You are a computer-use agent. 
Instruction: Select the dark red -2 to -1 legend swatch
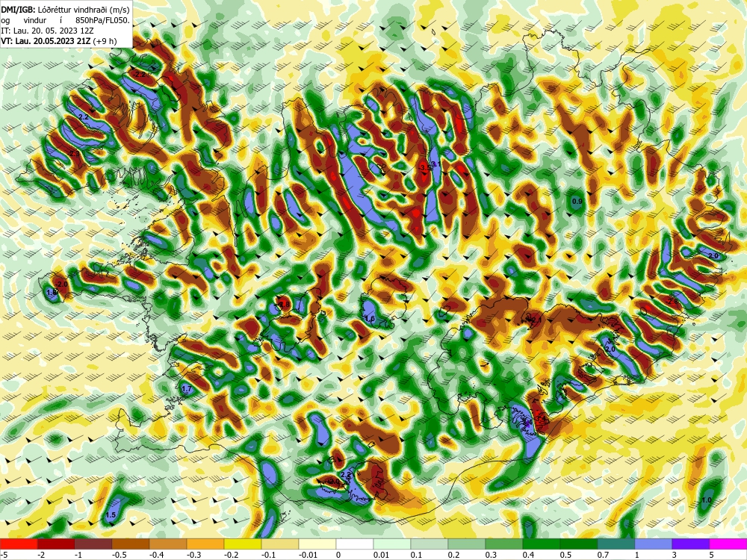56,544
